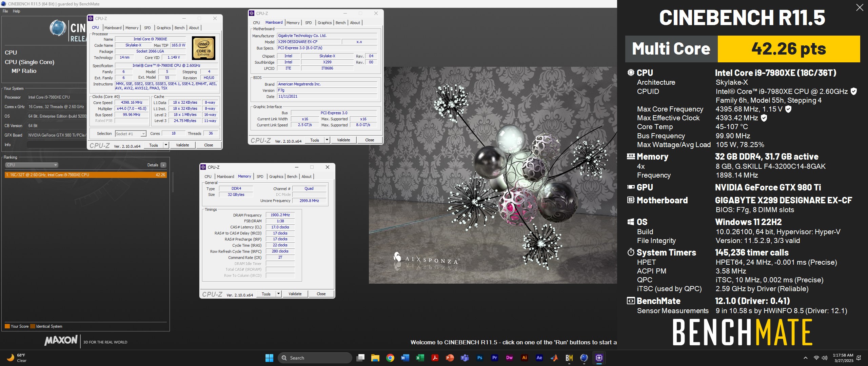Click Validate in CPU-Z CPU window

pos(182,145)
